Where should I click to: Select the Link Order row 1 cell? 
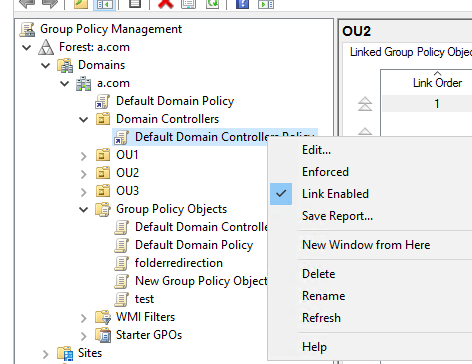(437, 104)
